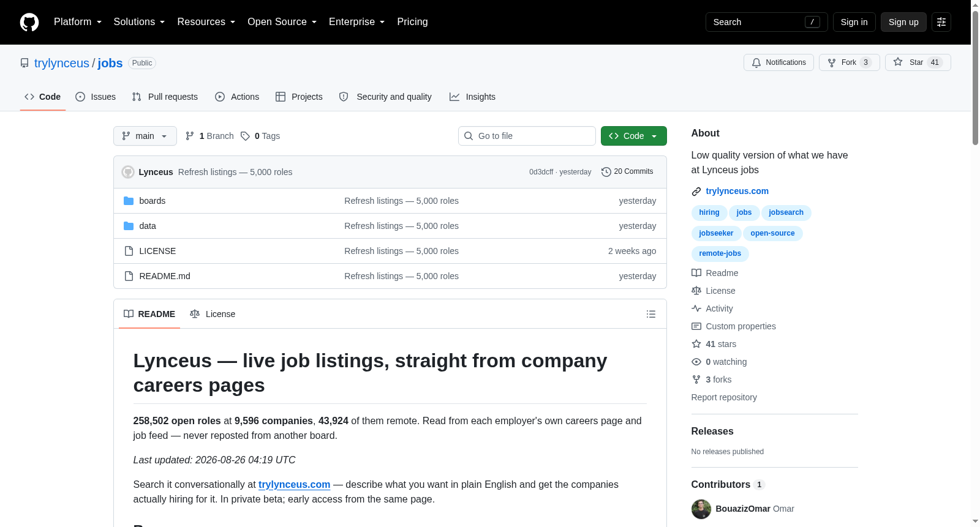
Task: Select the Code repository tab
Action: tap(43, 97)
